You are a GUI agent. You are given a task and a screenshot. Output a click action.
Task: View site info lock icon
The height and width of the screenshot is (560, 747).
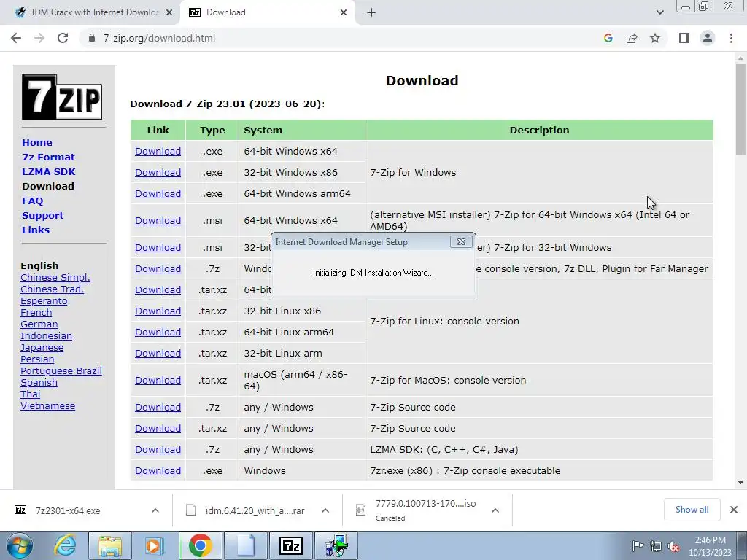[x=92, y=38]
